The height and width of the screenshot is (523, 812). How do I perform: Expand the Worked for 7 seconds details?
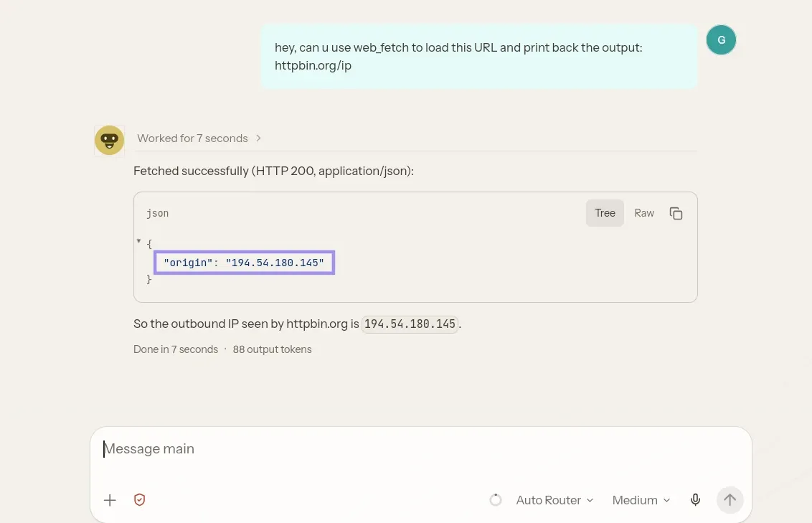(199, 138)
